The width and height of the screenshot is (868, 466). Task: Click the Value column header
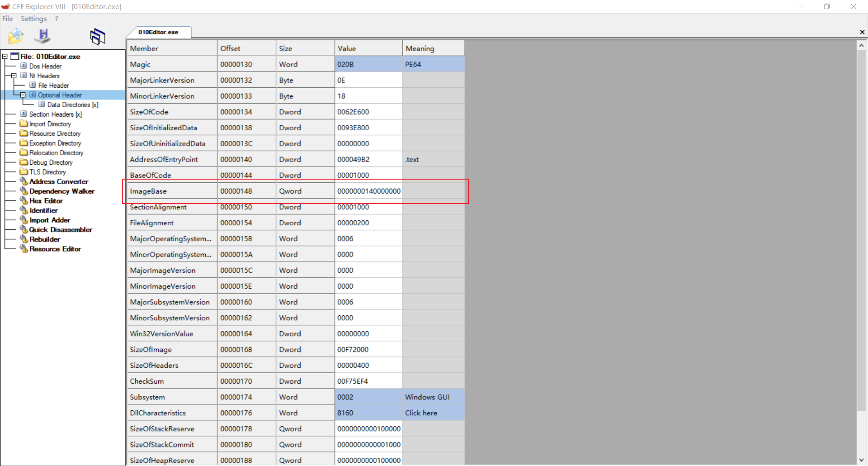(369, 48)
